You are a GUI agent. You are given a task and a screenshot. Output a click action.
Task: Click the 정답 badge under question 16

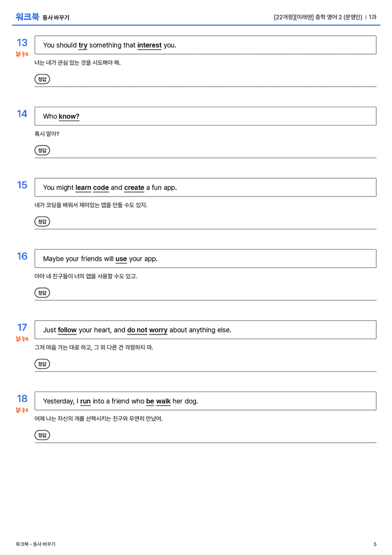pyautogui.click(x=42, y=293)
